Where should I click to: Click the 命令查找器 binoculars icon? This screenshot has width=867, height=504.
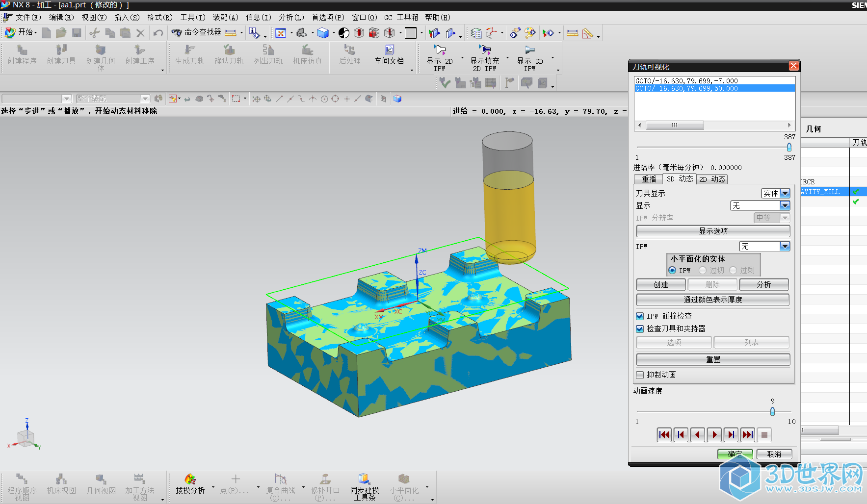pyautogui.click(x=177, y=33)
